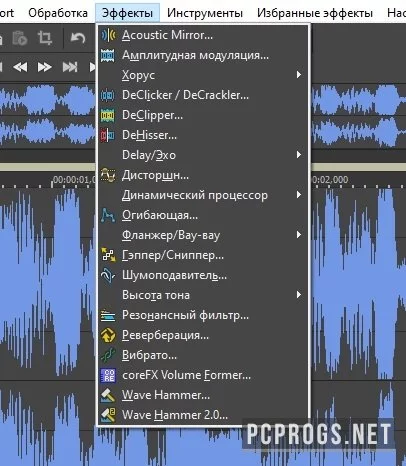Choose Acoustic Mirror... from the menu
This screenshot has height=466, width=406.
[x=203, y=35]
